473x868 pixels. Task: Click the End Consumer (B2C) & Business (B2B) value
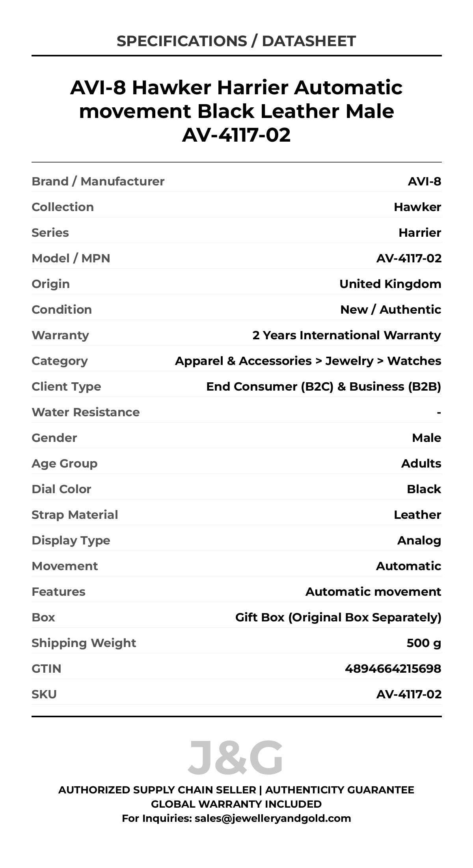[324, 386]
